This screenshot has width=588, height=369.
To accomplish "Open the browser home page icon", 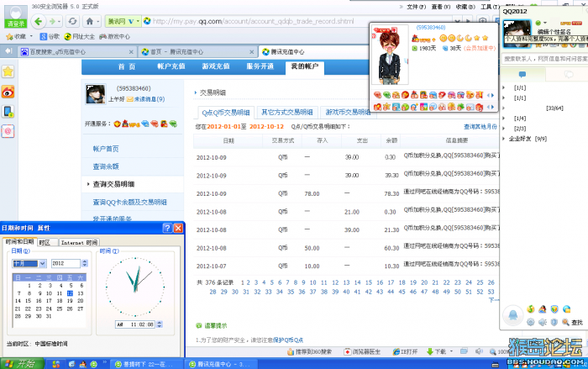I will click(x=90, y=21).
